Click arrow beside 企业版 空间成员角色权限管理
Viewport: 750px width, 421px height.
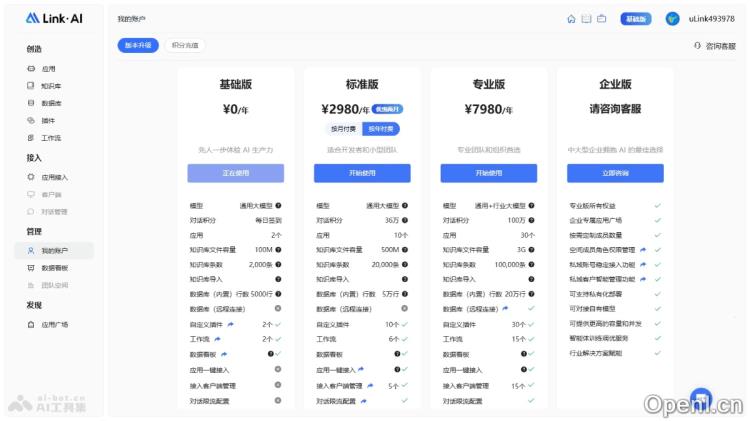point(643,250)
